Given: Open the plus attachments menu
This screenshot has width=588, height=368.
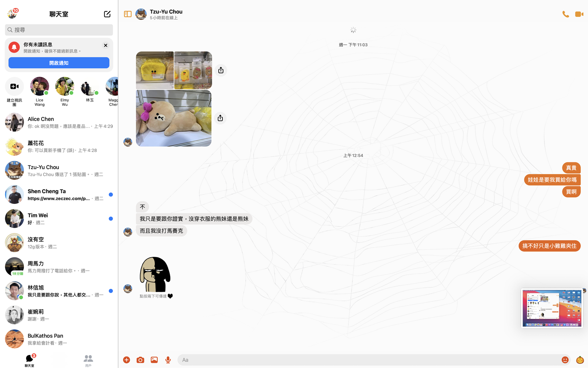Looking at the screenshot, I should click(126, 360).
